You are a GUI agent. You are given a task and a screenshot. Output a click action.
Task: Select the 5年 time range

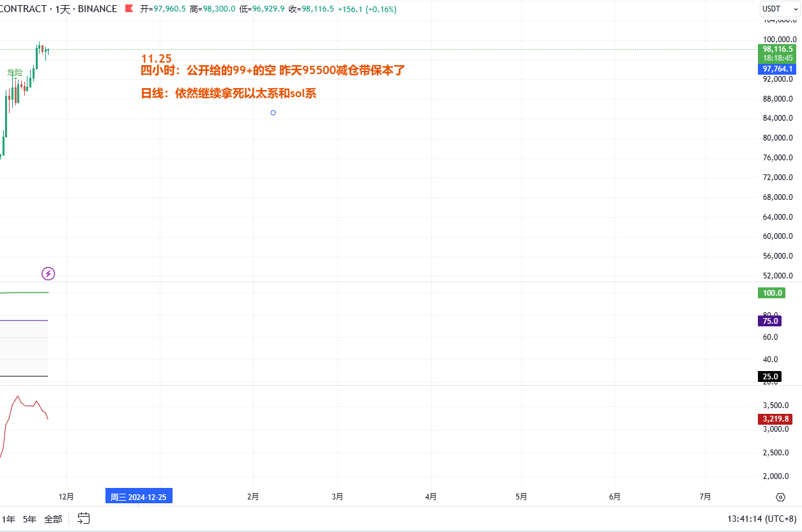tap(29, 519)
